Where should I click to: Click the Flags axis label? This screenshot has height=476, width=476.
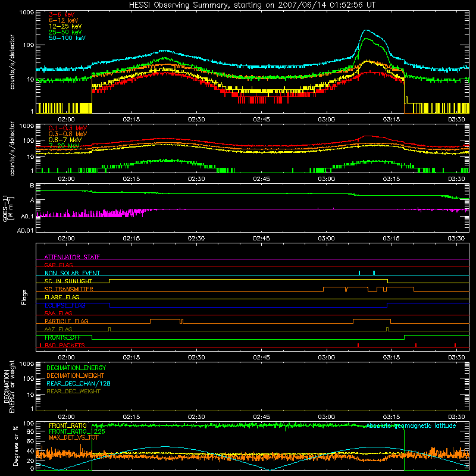(x=24, y=297)
